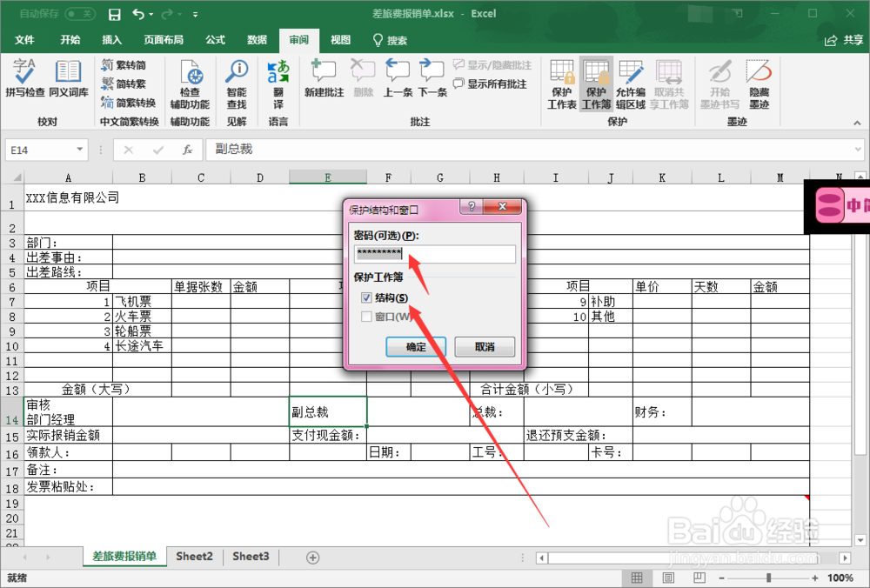Open the File (文件) tab
The height and width of the screenshot is (588, 870).
(x=24, y=40)
